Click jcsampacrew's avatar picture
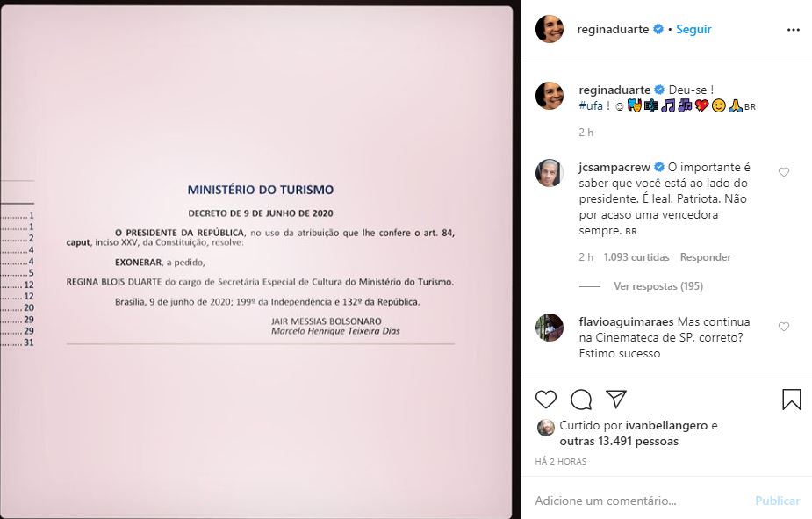Screen dimensions: 812x519 pyautogui.click(x=550, y=172)
